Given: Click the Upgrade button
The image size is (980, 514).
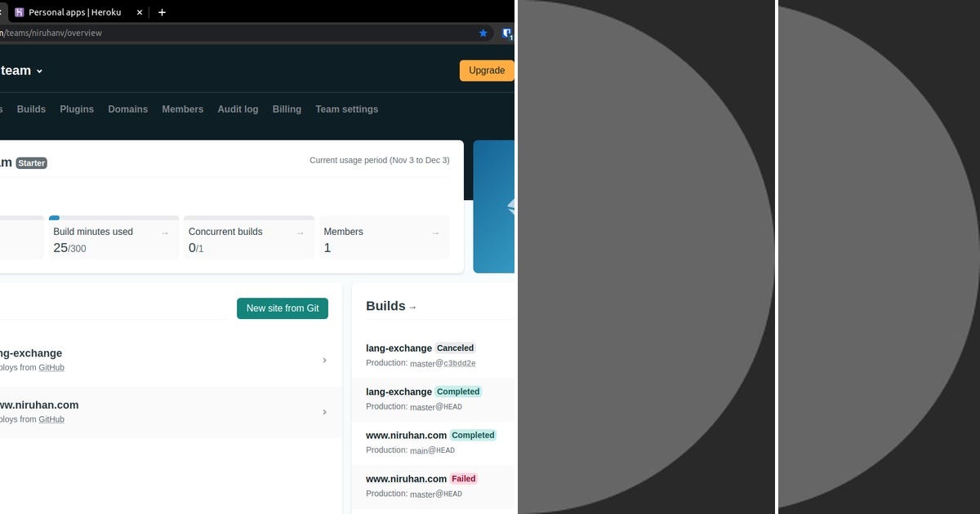Looking at the screenshot, I should (487, 70).
